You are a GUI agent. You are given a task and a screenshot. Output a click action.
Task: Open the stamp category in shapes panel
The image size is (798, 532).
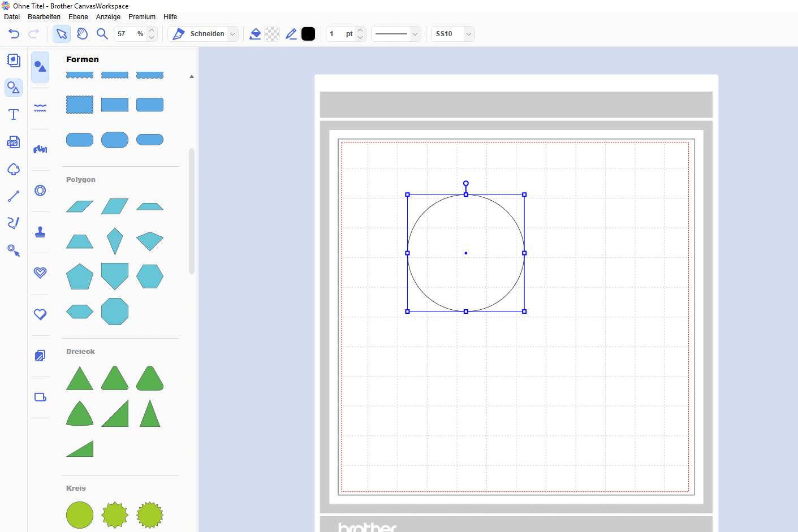pos(40,232)
